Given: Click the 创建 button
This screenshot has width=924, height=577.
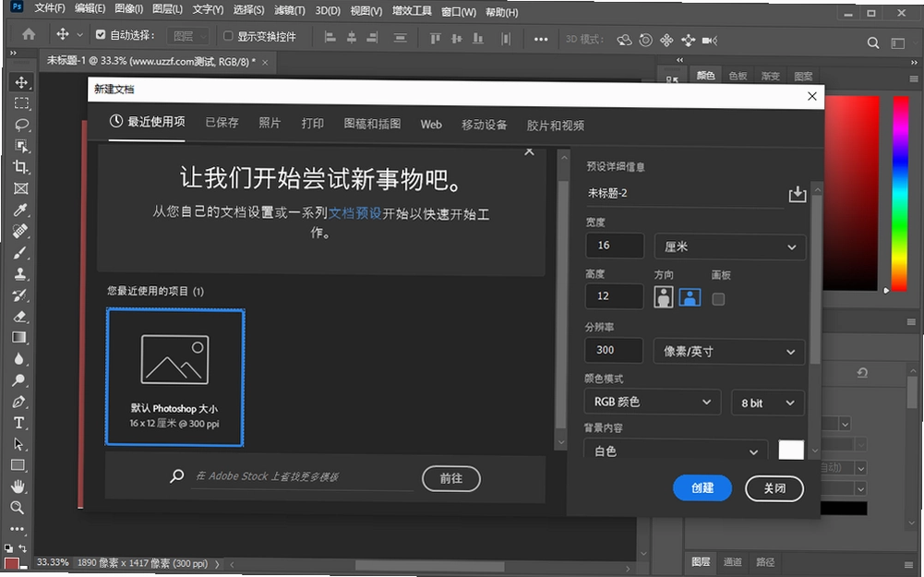Looking at the screenshot, I should [x=702, y=488].
